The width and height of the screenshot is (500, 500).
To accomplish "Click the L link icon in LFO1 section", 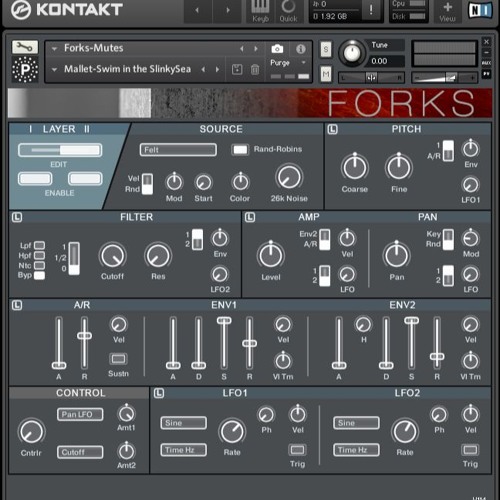I will 159,393.
